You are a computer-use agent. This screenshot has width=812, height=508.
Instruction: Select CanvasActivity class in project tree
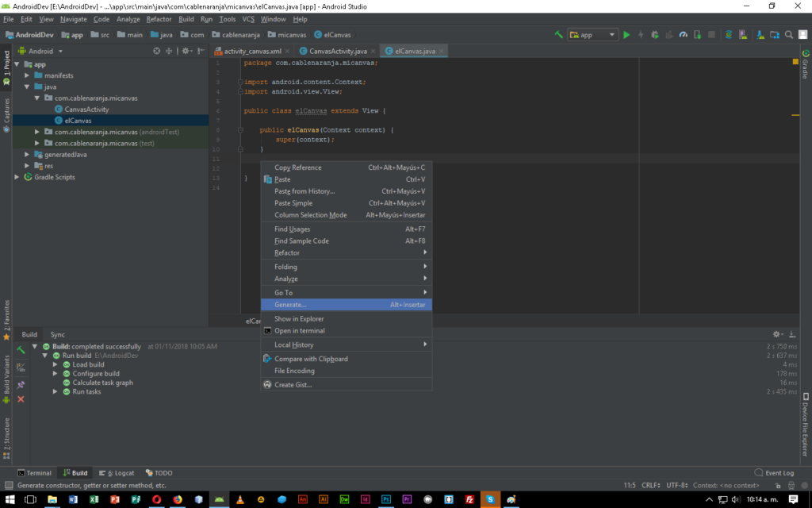[x=86, y=110]
